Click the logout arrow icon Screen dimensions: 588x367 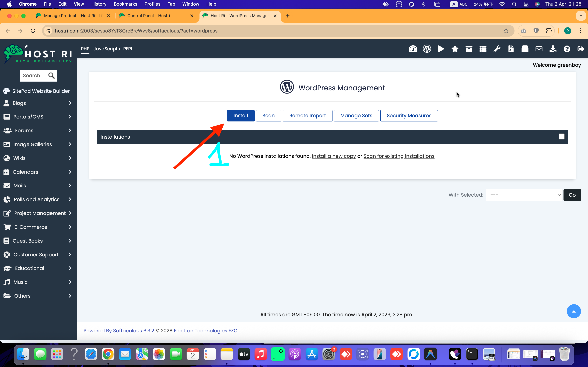[x=581, y=49]
